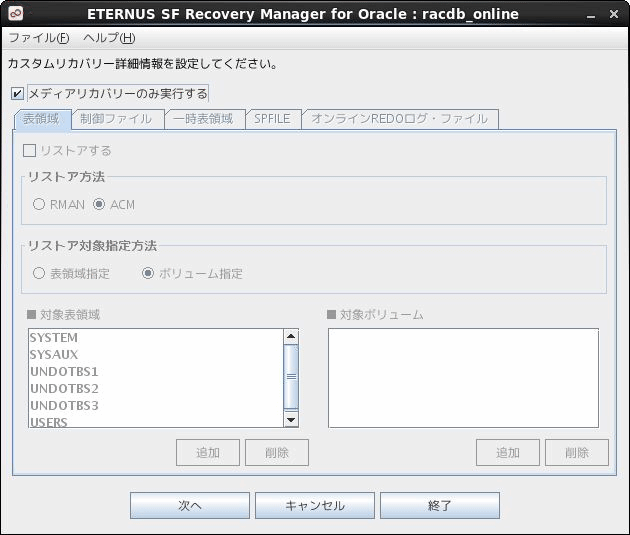
Task: Close the Recovery Manager window
Action: (614, 14)
